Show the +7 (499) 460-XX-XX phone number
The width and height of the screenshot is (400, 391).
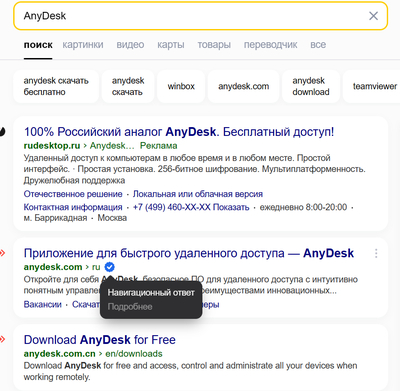tap(191, 207)
